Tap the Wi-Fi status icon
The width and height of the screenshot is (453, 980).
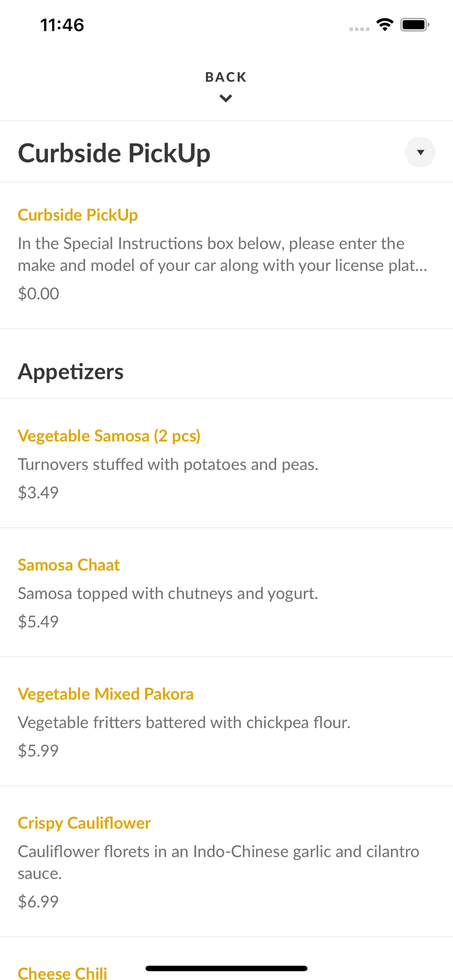tap(385, 24)
